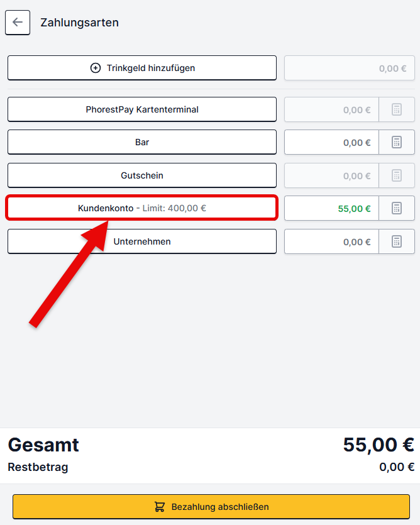Click the plus icon on Trinkgeld hinzufügen
This screenshot has width=420, height=525.
tap(96, 68)
